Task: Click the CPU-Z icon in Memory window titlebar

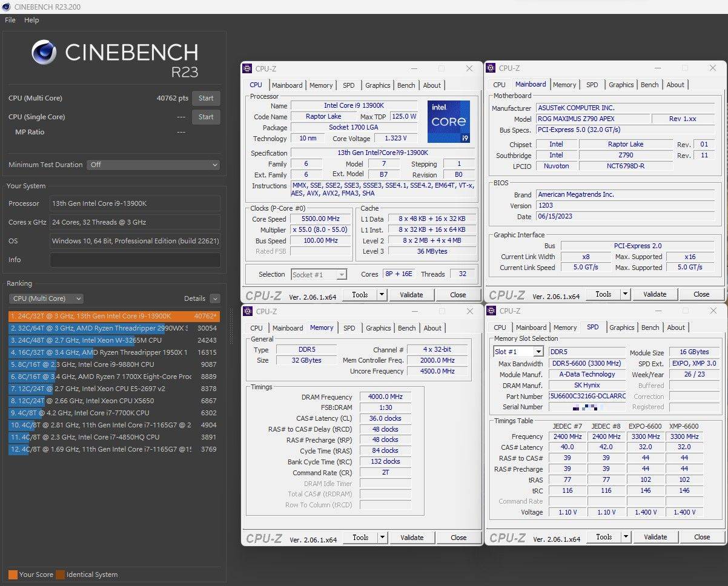Action: 248,312
